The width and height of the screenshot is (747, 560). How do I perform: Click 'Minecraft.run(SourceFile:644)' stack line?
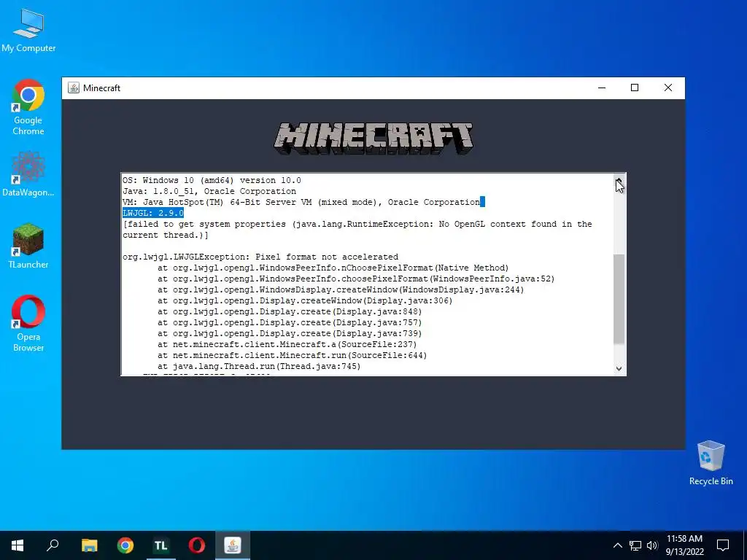click(x=292, y=356)
